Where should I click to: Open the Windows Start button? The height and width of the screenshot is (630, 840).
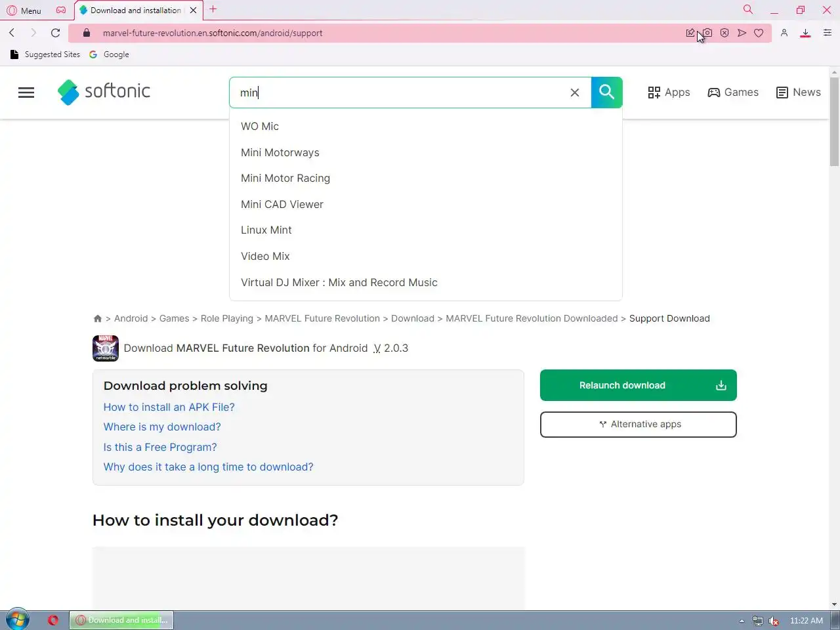click(x=17, y=619)
